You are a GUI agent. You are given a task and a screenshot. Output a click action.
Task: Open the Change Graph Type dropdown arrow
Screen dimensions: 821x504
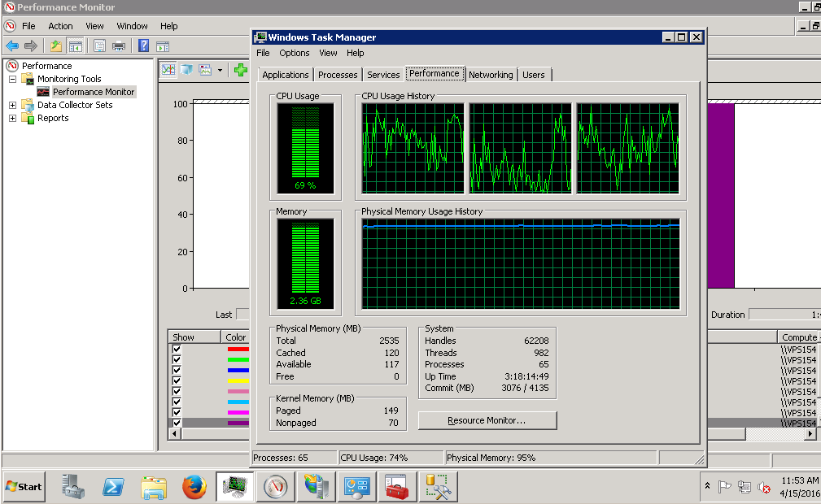(220, 70)
